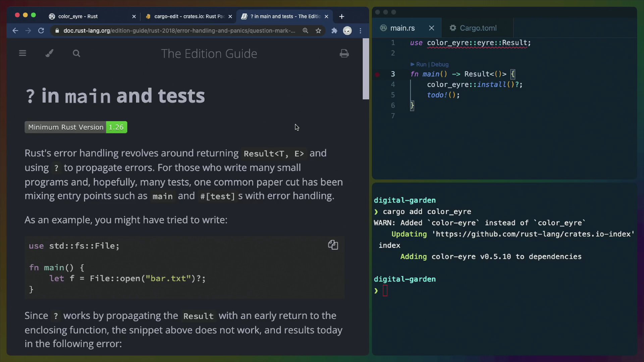644x362 pixels.
Task: Open the Cargo.toml editor tab
Action: 478,28
